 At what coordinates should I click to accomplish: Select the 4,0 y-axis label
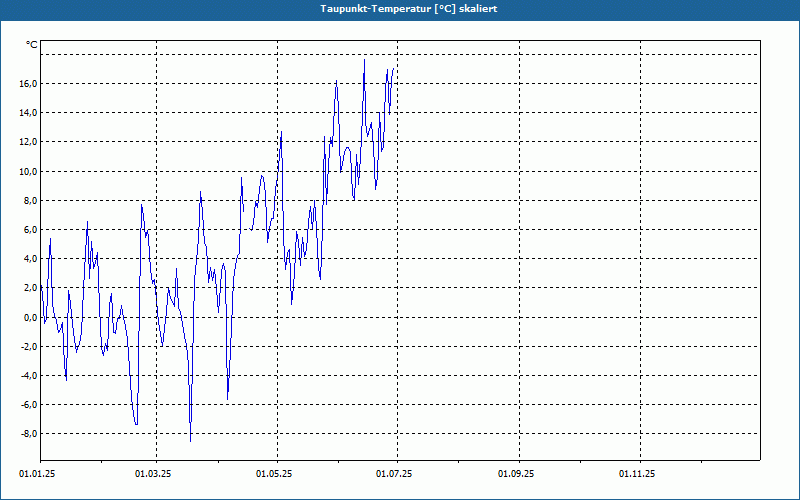pyautogui.click(x=30, y=259)
